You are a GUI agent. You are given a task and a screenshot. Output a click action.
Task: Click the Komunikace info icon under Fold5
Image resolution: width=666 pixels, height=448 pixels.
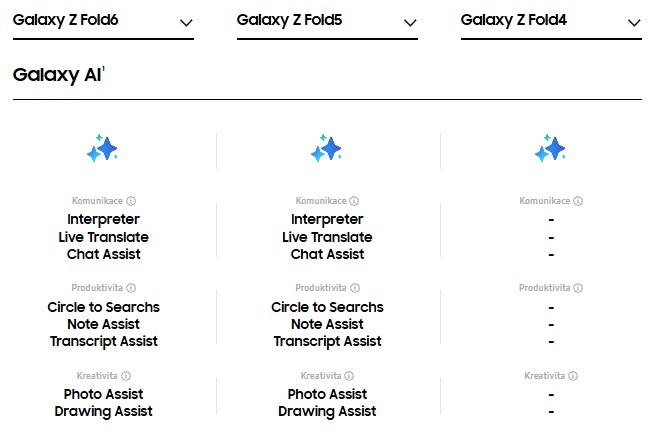coord(354,201)
